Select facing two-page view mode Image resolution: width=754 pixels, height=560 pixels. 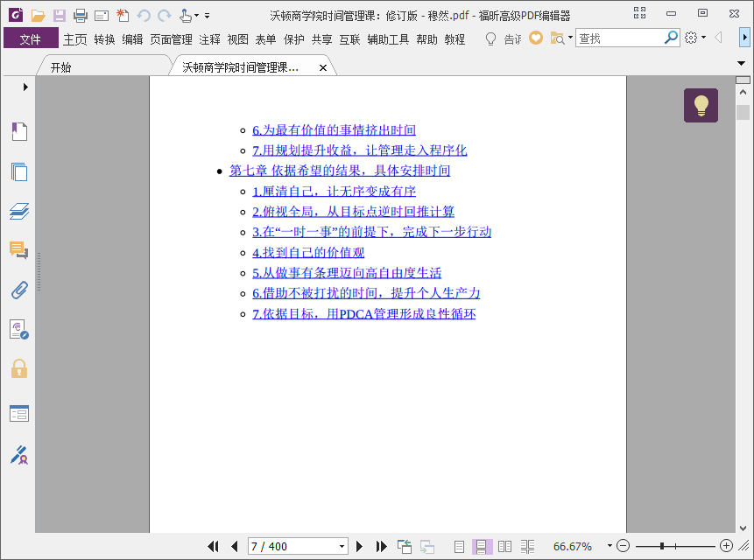[504, 546]
